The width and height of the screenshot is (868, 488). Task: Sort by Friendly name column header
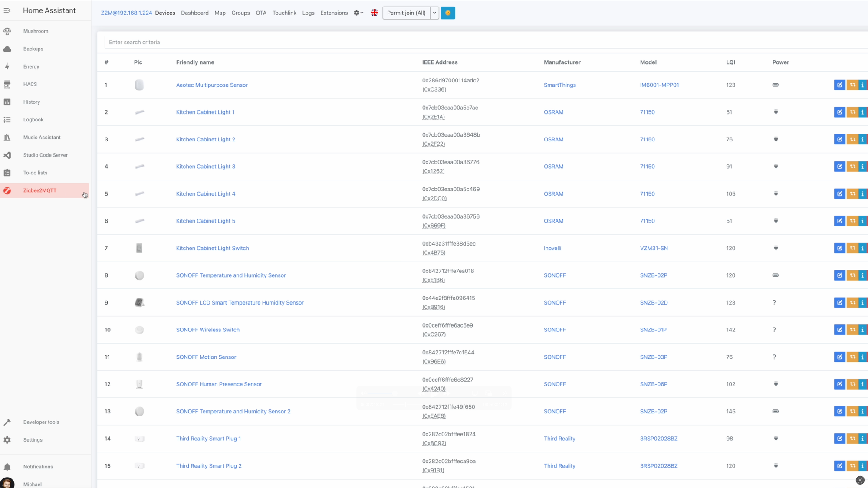pyautogui.click(x=195, y=62)
